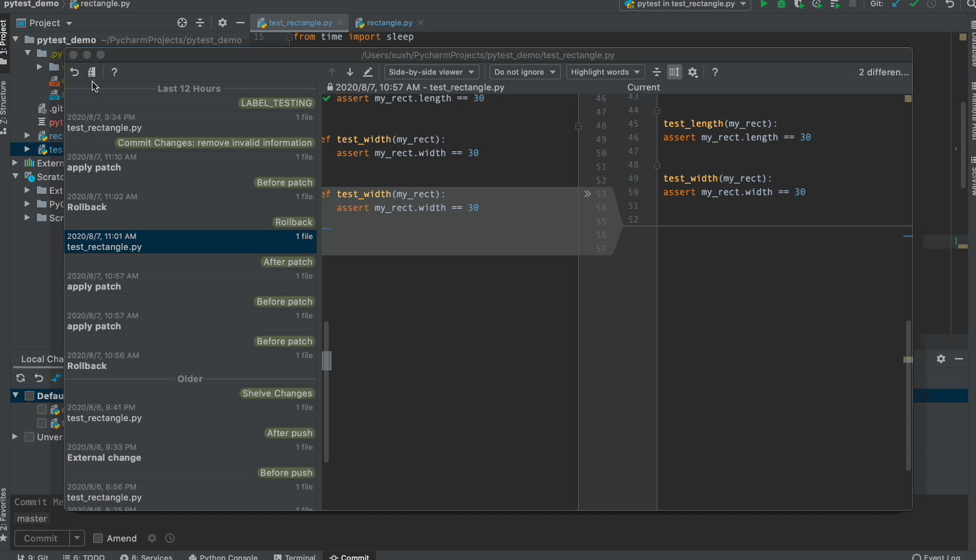Click the edit source pencil icon
Screen dimensions: 976x560
(x=368, y=72)
